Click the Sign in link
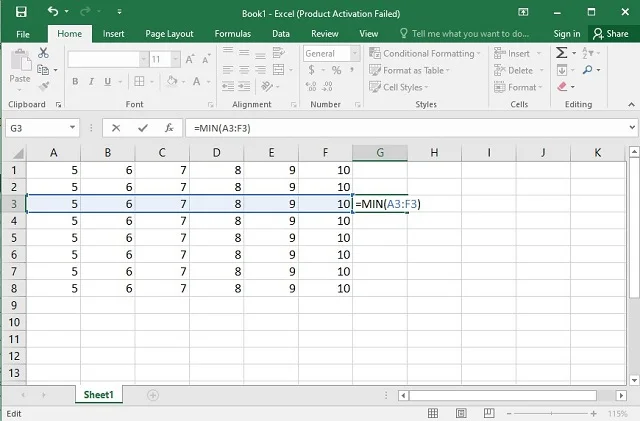The height and width of the screenshot is (421, 640). click(x=567, y=33)
